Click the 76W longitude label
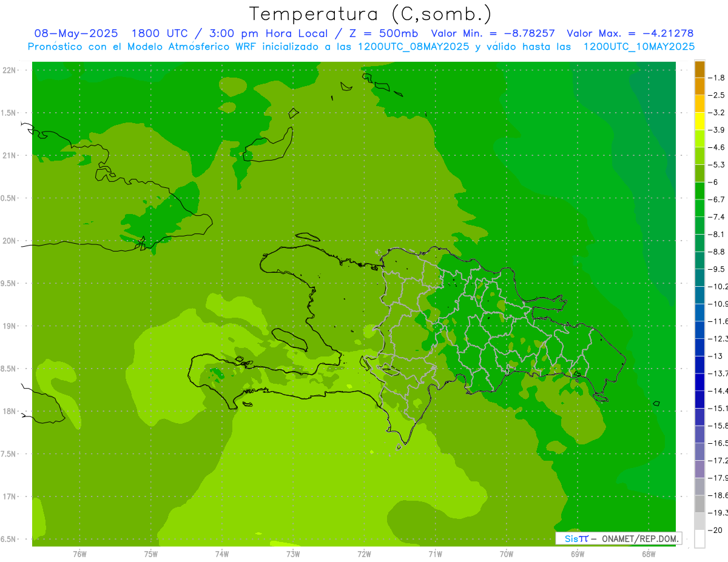 point(79,554)
